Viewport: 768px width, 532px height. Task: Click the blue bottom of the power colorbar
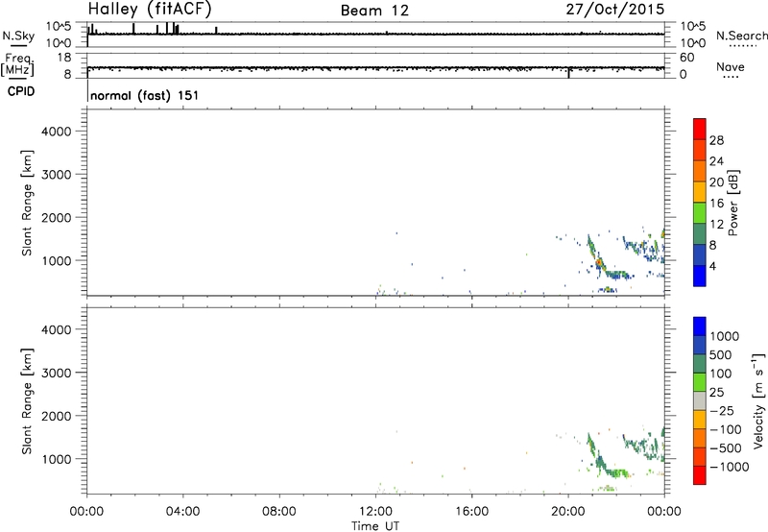[700, 276]
